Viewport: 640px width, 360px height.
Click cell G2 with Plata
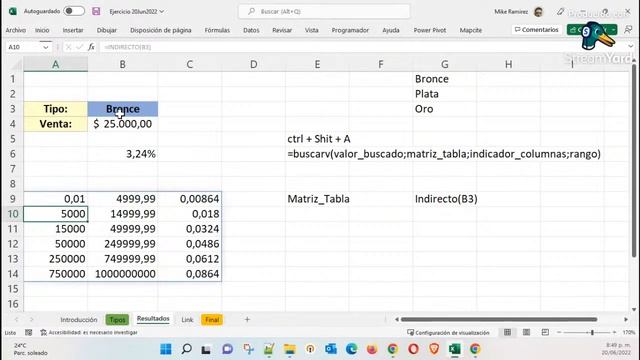coord(444,94)
